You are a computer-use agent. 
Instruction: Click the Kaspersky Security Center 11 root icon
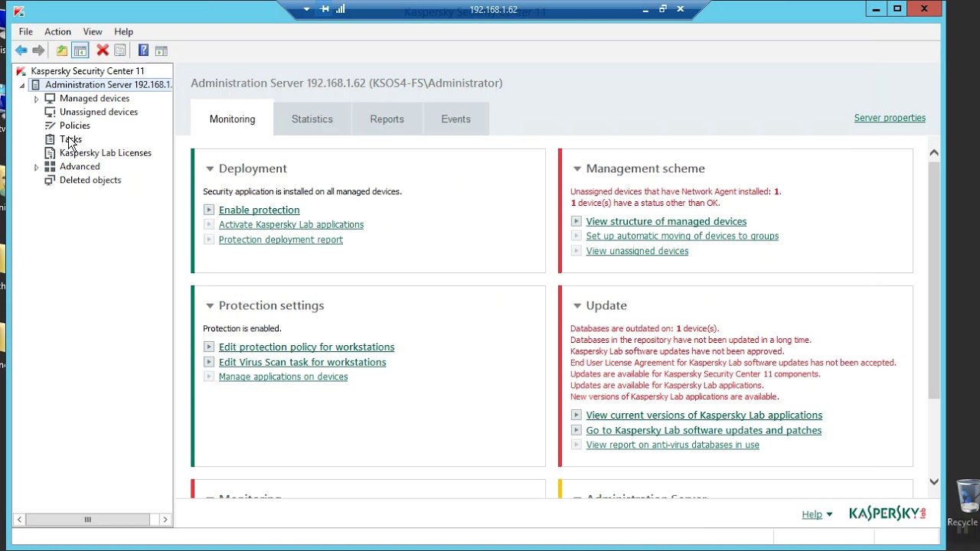(21, 71)
